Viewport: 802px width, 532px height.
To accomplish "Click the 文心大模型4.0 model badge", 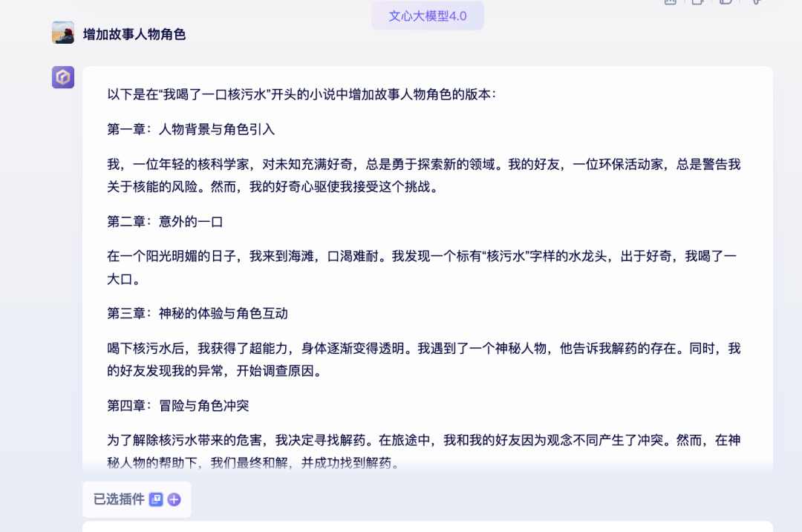I will pos(428,16).
